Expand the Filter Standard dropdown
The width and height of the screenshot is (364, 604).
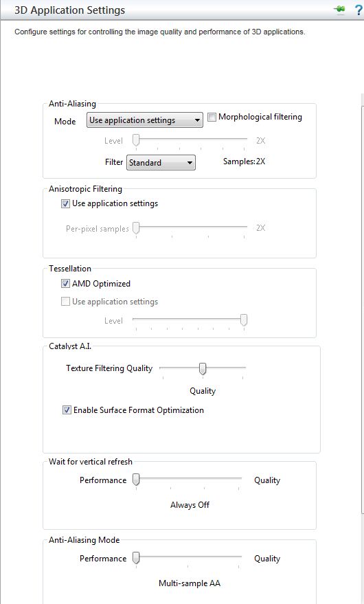tap(161, 163)
